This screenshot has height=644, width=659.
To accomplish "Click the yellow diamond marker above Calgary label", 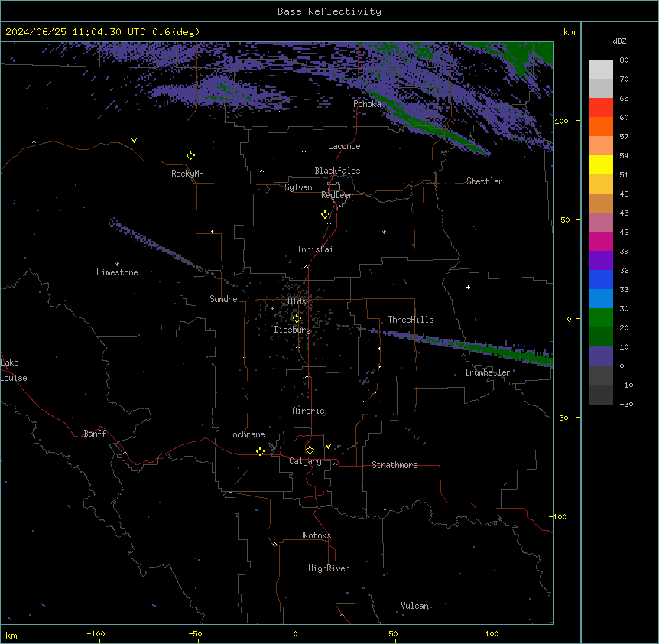I will pyautogui.click(x=310, y=450).
